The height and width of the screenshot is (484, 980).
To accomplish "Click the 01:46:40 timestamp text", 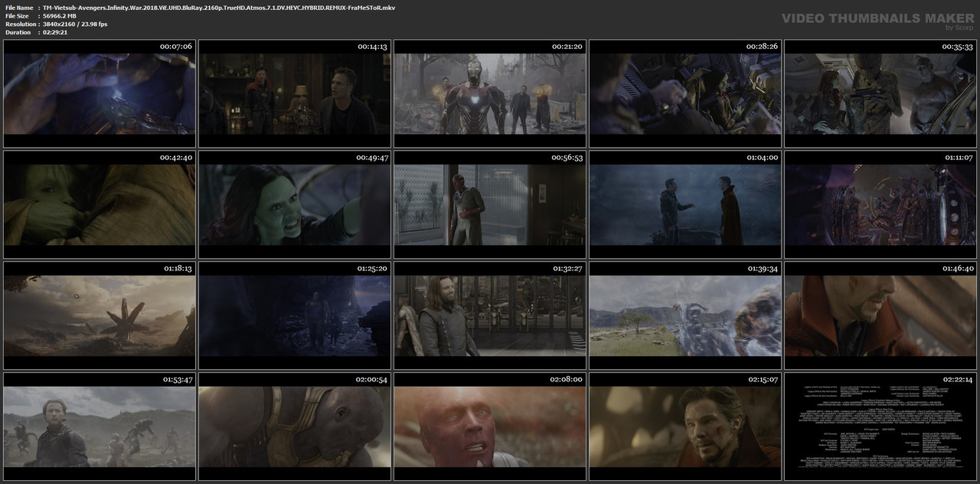I will point(957,269).
